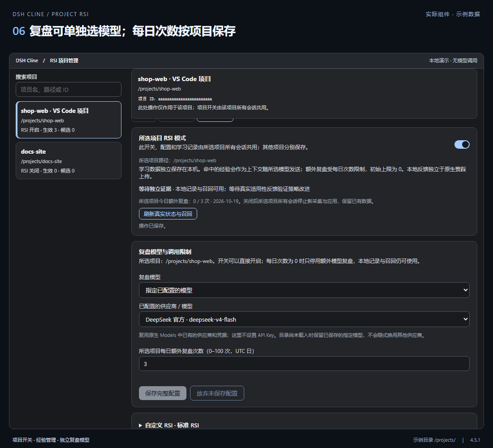493x448 pixels.
Task: Click the footer 示例目录 /projects/ text
Action: 434,440
